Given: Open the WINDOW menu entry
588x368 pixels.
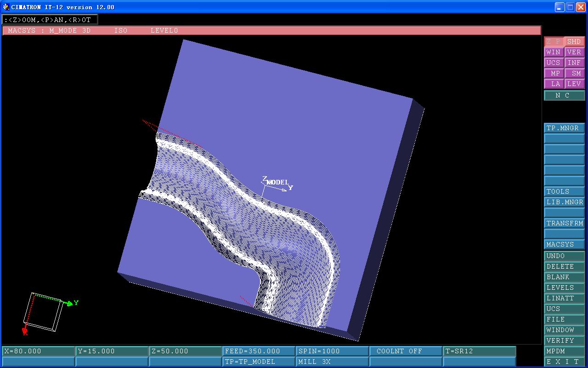Looking at the screenshot, I should point(564,330).
